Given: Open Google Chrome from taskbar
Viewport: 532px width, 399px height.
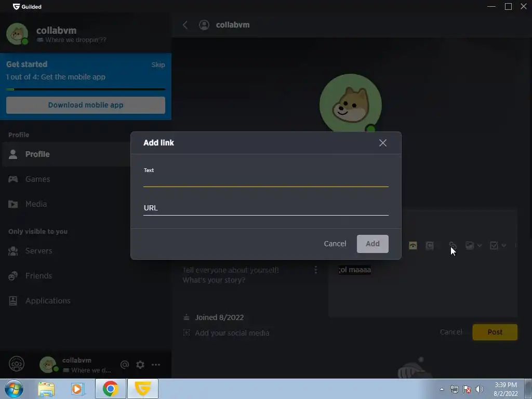Looking at the screenshot, I should point(110,389).
